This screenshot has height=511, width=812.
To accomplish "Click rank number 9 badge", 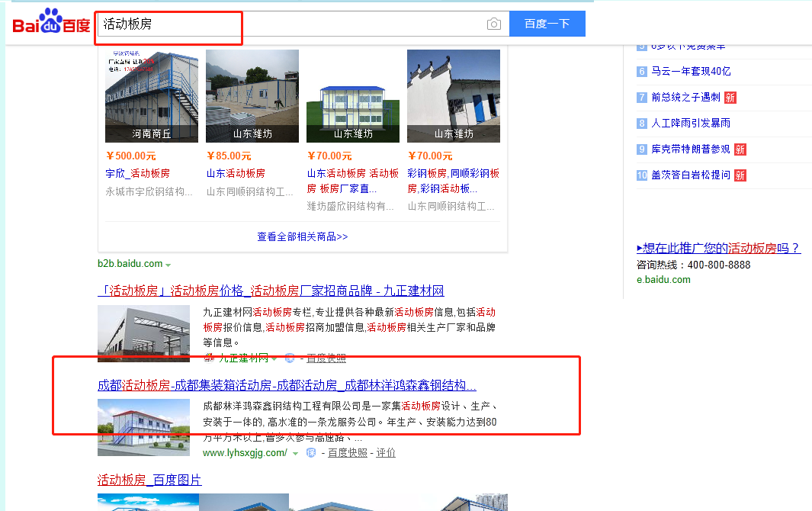I will 642,149.
